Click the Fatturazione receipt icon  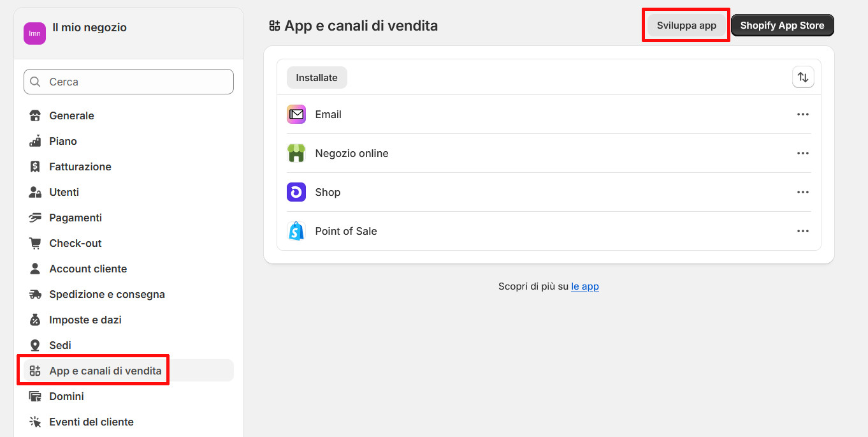pyautogui.click(x=35, y=167)
